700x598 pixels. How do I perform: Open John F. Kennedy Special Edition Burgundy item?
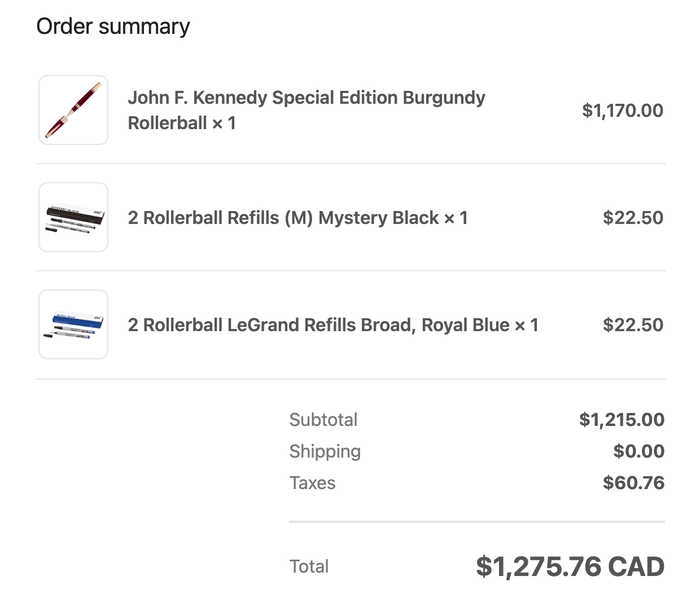pyautogui.click(x=306, y=98)
